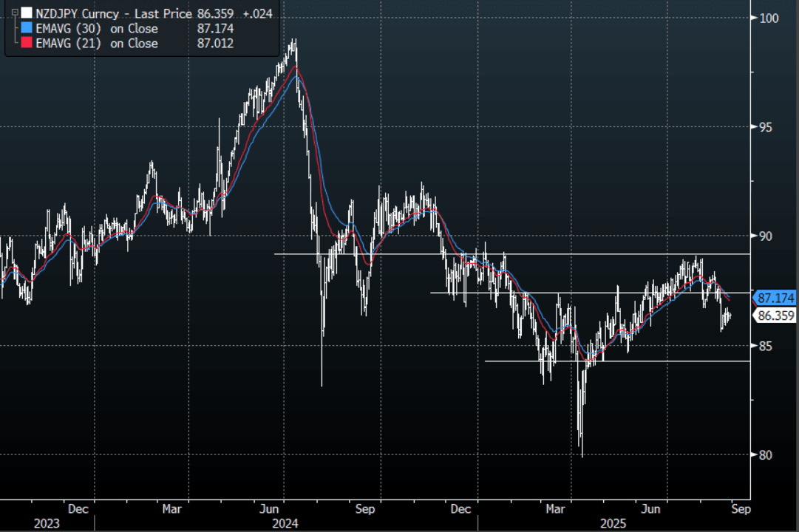Select the blue EMAVG (30) color swatch
The width and height of the screenshot is (799, 532).
(26, 28)
